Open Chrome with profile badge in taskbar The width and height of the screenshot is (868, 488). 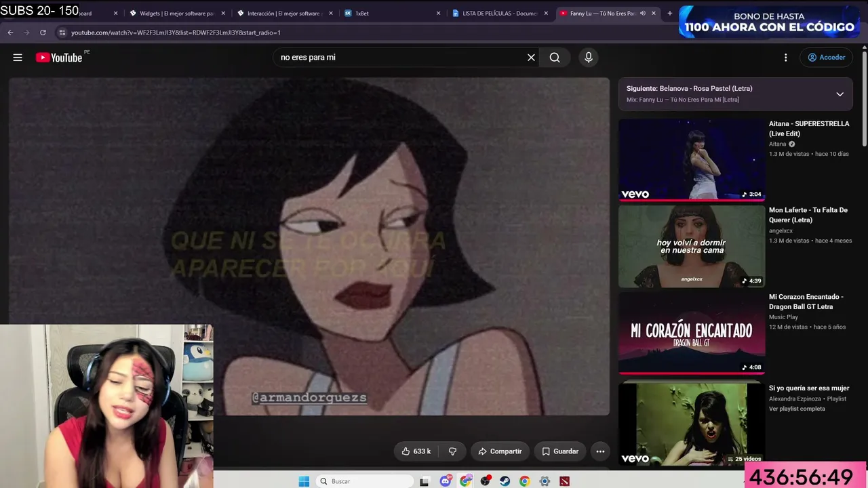tap(466, 481)
